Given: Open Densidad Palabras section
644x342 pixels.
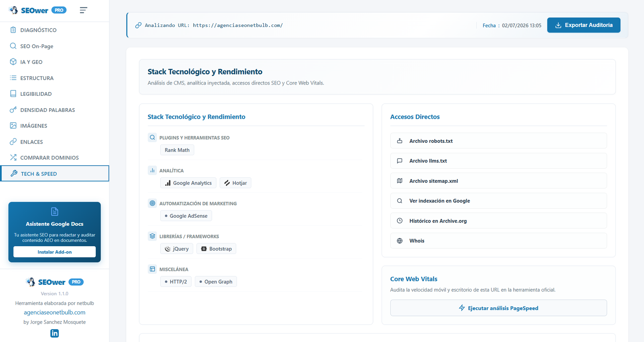Looking at the screenshot, I should coord(54,109).
